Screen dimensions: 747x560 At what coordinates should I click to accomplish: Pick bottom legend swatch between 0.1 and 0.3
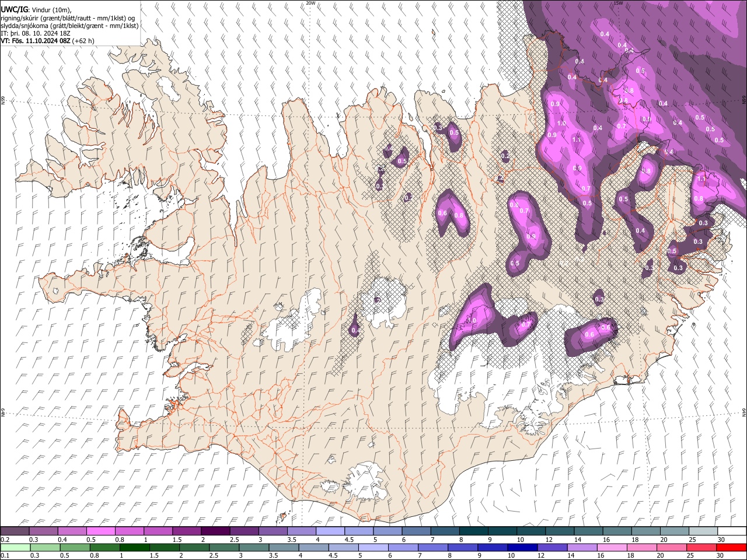(15, 547)
